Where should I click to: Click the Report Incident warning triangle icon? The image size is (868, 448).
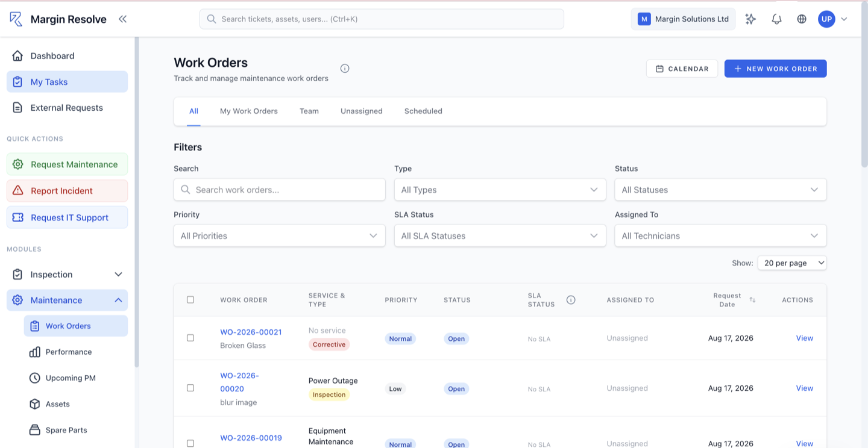pos(17,190)
